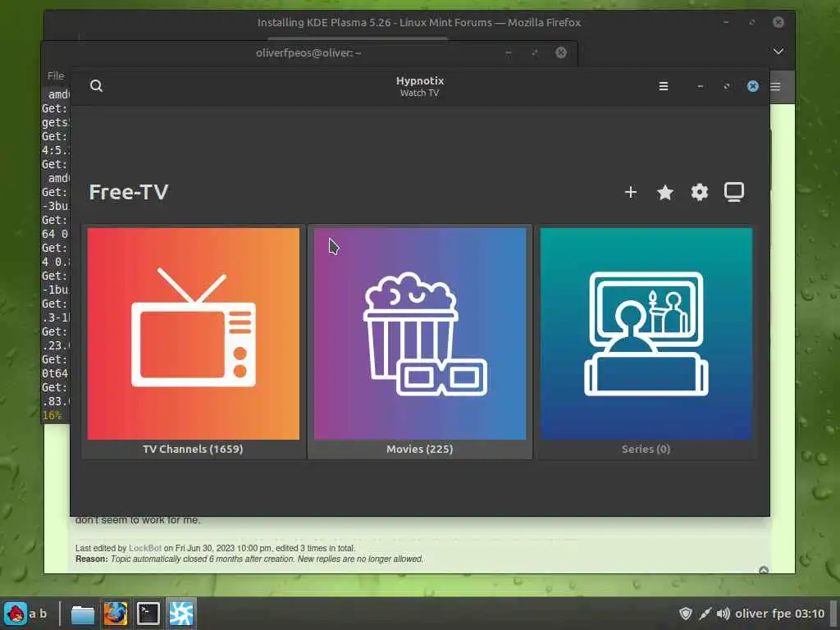The image size is (840, 630).
Task: Click the Free-TV provider heading
Action: click(129, 192)
